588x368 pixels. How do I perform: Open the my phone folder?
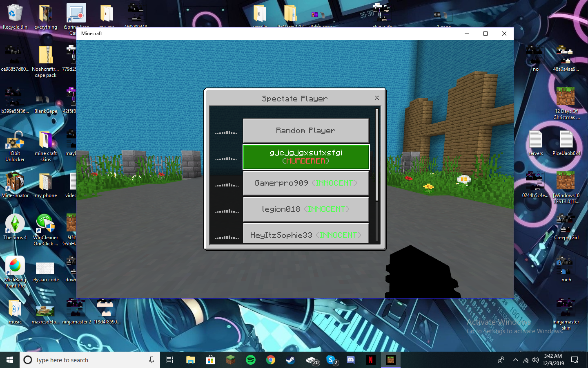click(x=45, y=185)
